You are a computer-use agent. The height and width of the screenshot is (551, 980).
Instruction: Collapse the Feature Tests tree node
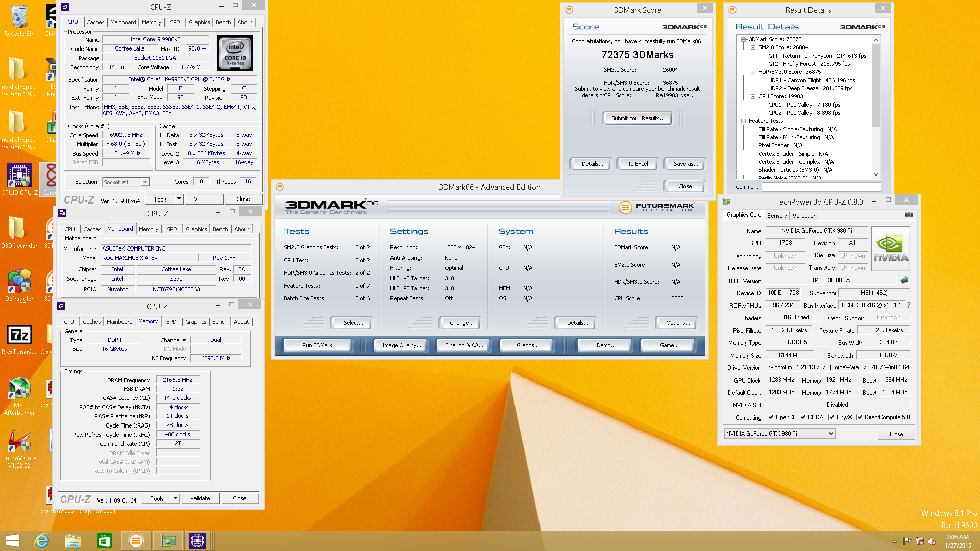click(x=743, y=121)
